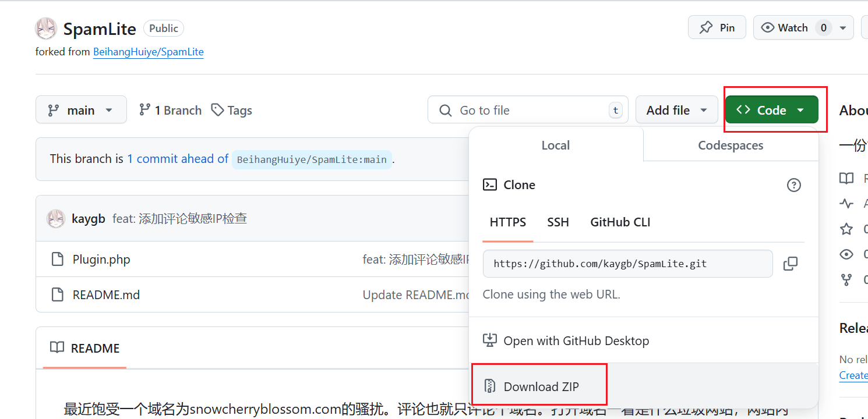
Task: Click the sidebar watchers eye icon
Action: 846,254
